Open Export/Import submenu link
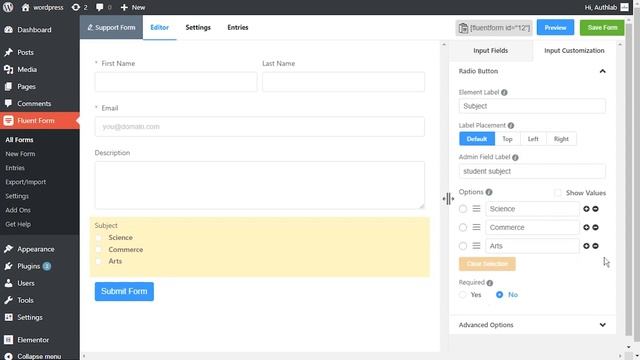Image resolution: width=640 pixels, height=360 pixels. 25,182
